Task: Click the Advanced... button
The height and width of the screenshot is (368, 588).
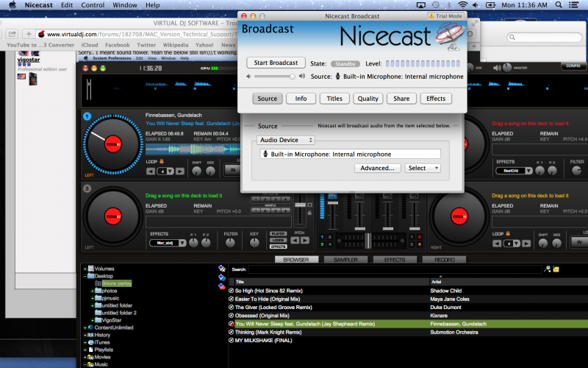Action: (377, 169)
